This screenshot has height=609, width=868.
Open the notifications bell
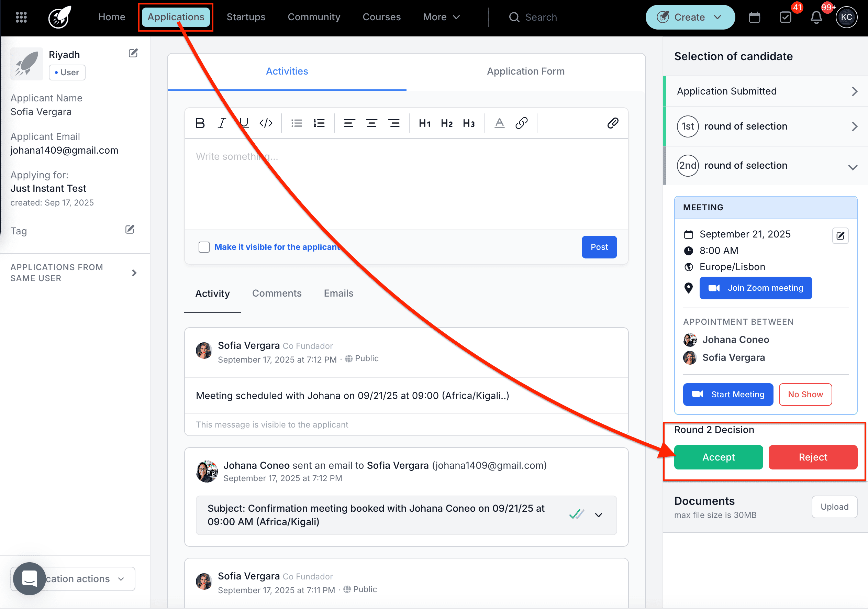816,18
